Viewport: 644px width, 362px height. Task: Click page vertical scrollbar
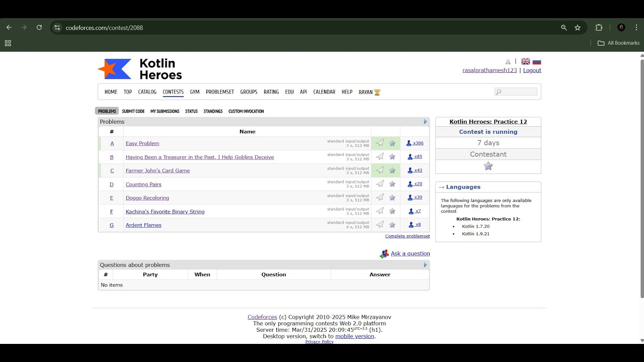coord(641,178)
